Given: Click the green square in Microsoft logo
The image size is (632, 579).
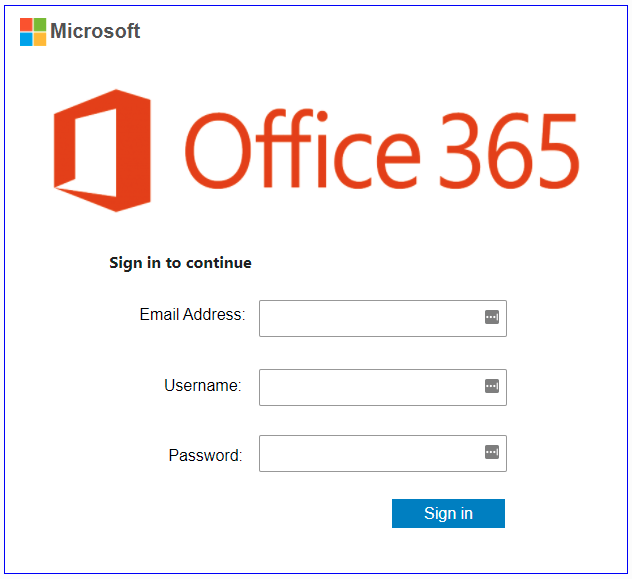Looking at the screenshot, I should (x=40, y=25).
